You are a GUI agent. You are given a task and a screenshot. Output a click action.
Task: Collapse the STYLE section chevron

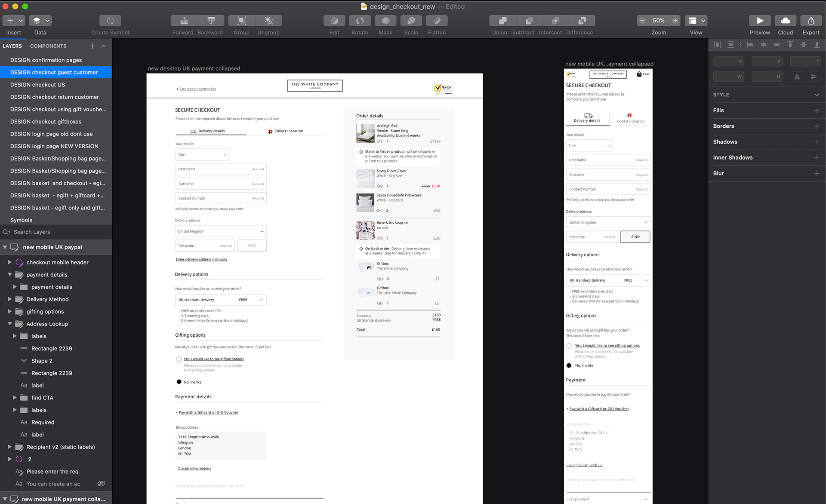[817, 95]
